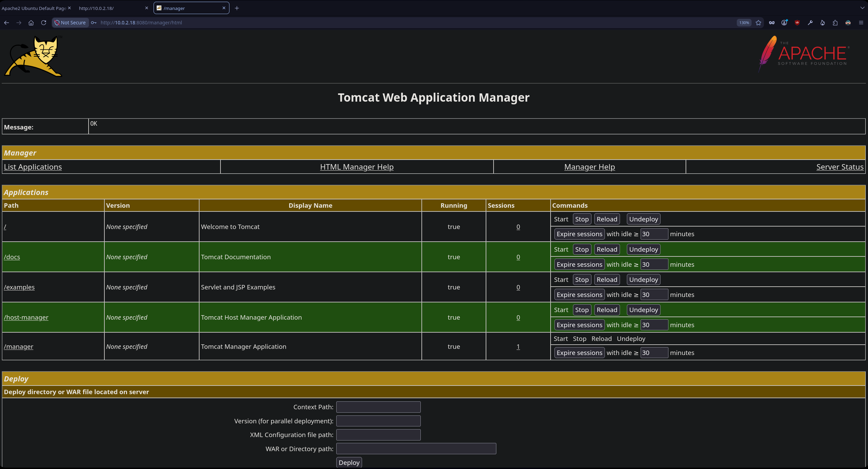Close the http://10.0.2.18/ tab

(147, 8)
